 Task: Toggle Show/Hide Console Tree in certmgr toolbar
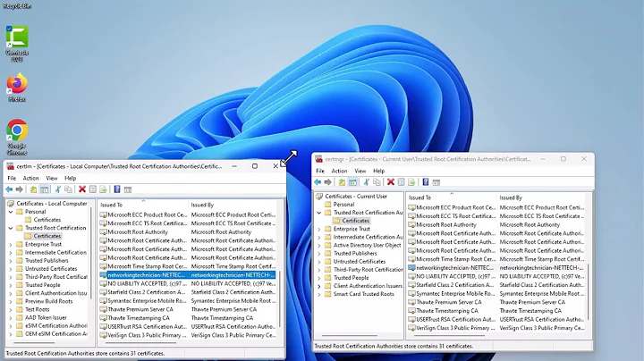click(352, 182)
